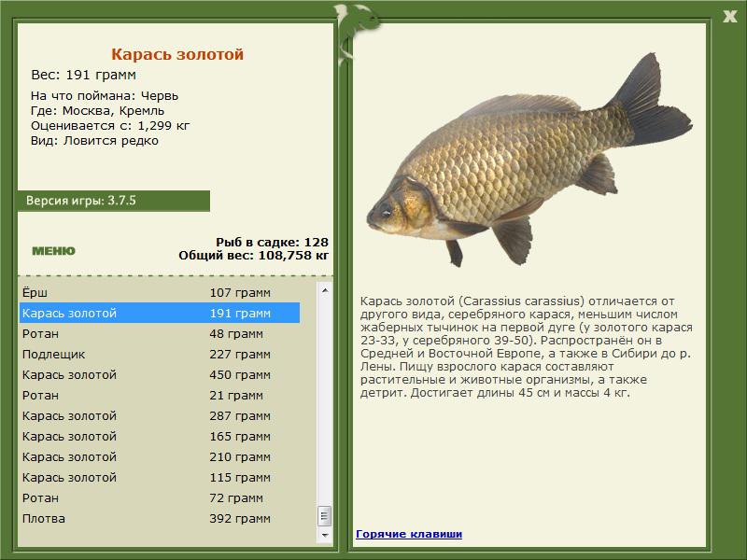This screenshot has width=747, height=560.
Task: Select the Карась золотой 210 грамм row
Action: coord(160,456)
